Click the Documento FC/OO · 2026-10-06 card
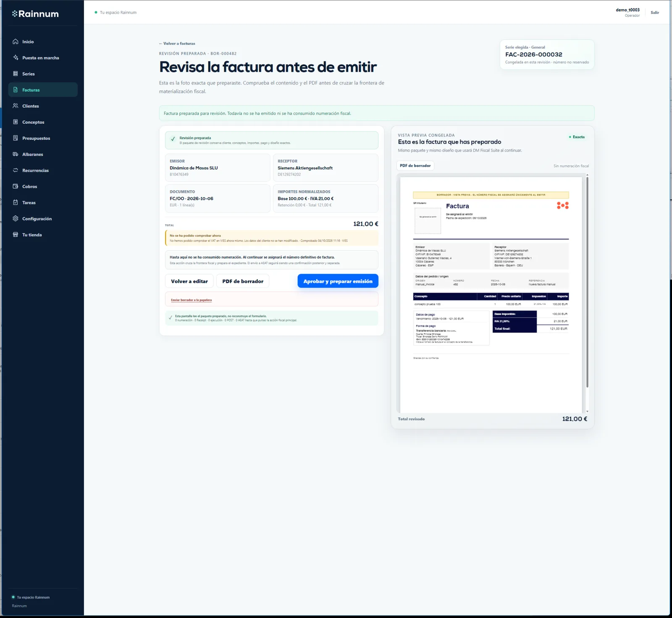 218,198
